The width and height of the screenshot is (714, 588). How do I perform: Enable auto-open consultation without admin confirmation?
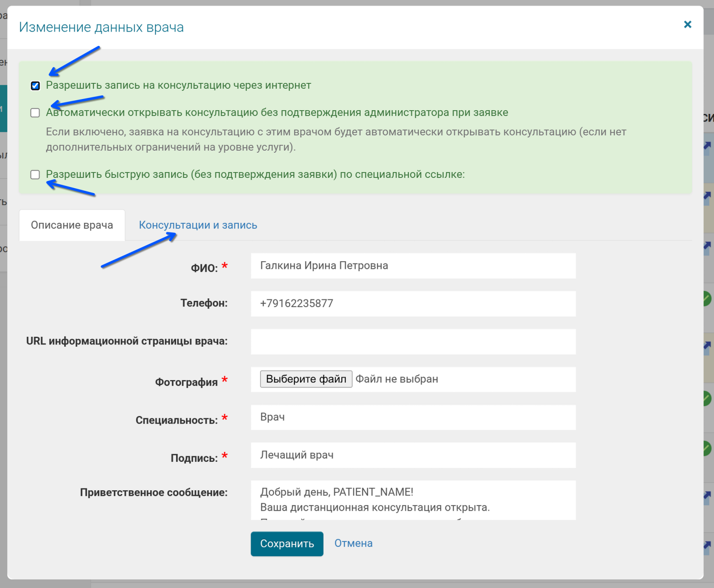[x=35, y=113]
